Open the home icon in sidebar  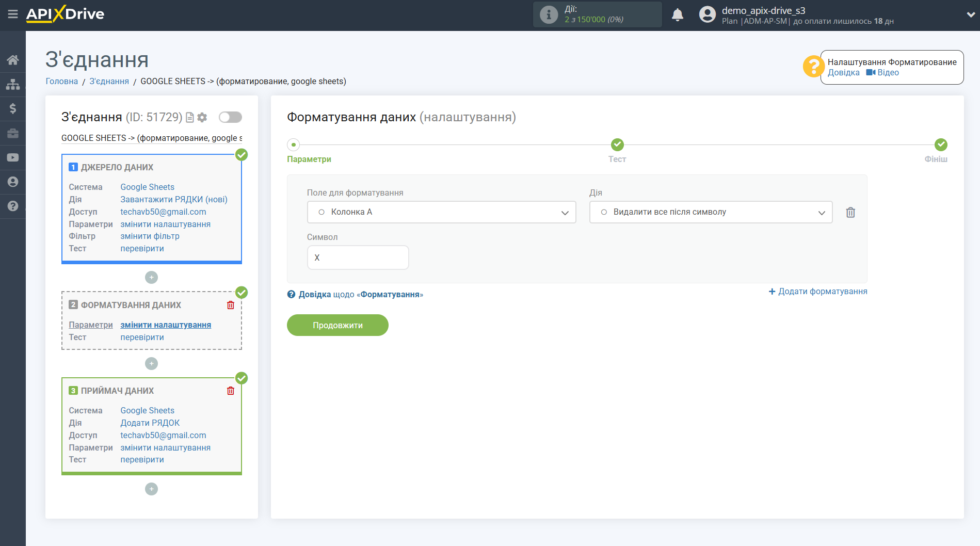pos(13,60)
